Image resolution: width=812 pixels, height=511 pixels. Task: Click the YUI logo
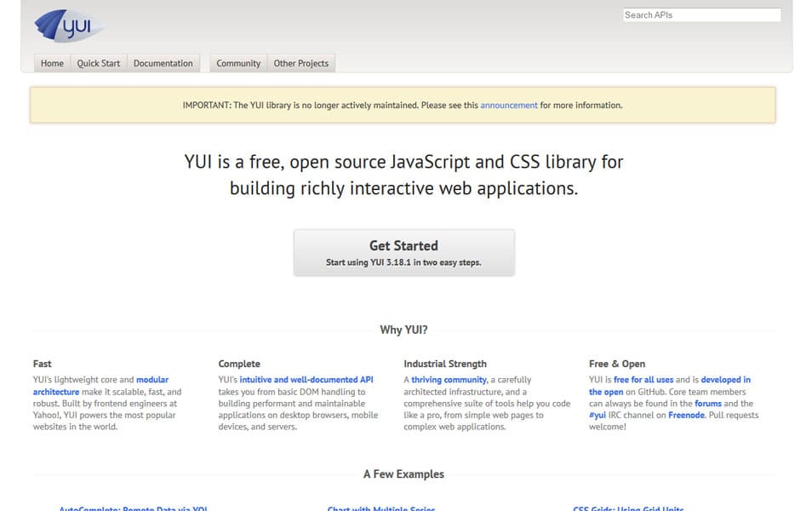click(70, 26)
